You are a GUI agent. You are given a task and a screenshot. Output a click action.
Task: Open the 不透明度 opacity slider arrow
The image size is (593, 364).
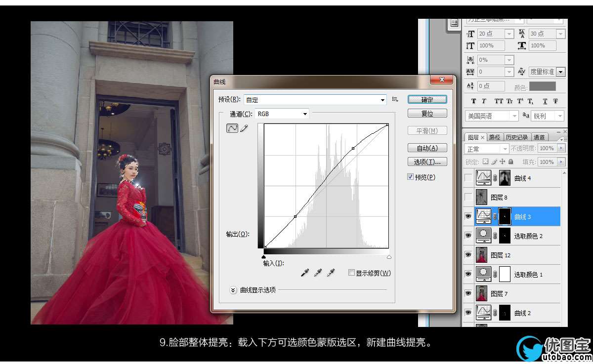[560, 148]
